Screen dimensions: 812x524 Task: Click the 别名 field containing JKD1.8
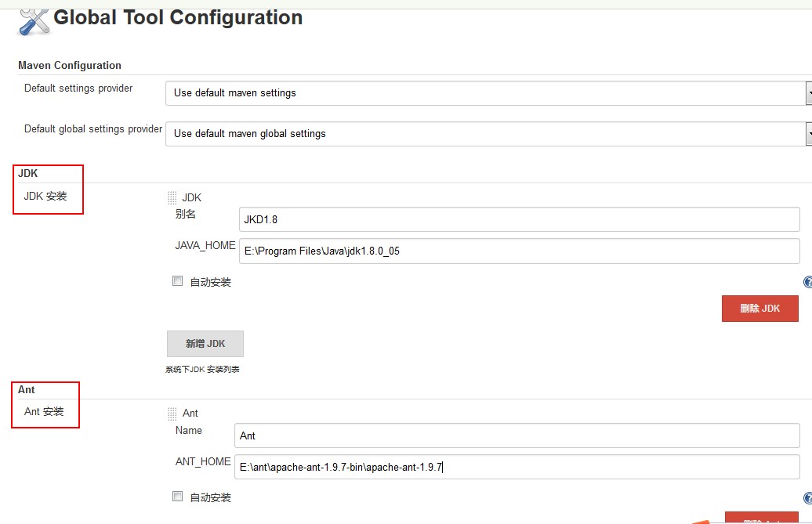click(518, 220)
